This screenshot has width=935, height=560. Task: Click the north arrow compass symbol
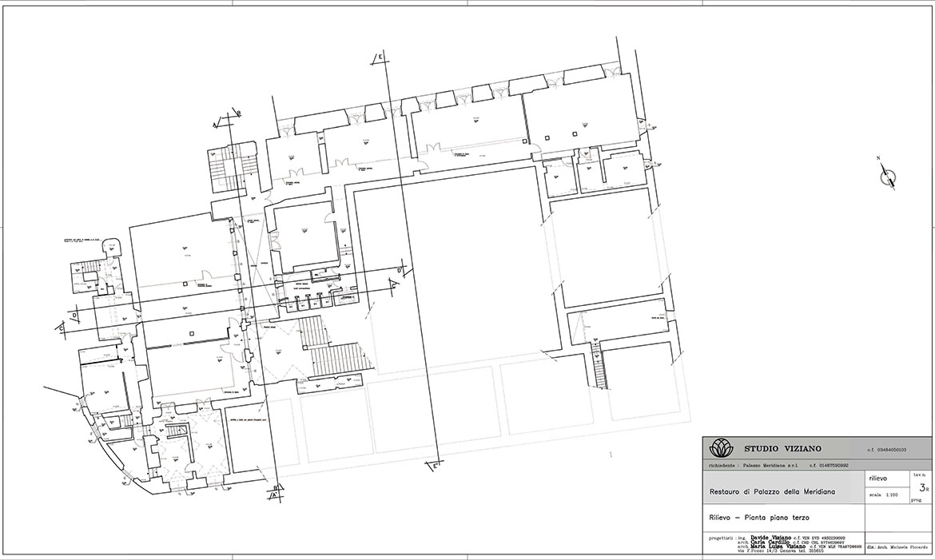point(888,177)
